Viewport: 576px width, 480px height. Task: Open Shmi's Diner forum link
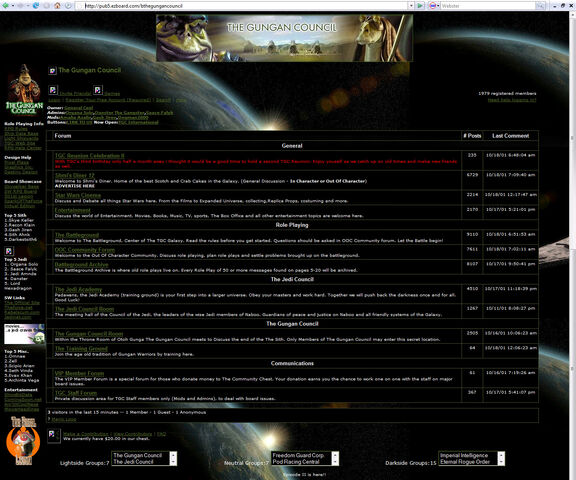point(75,176)
